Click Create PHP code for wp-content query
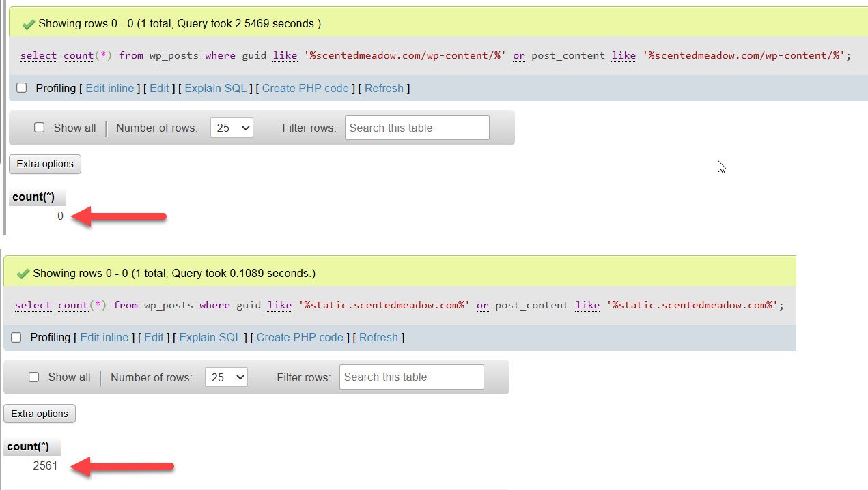The width and height of the screenshot is (868, 490). [x=305, y=88]
